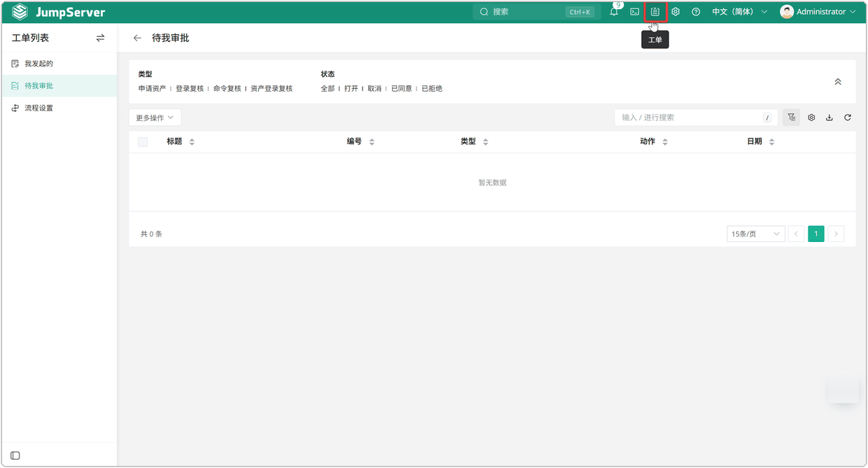Filter status by 打开
Screen dimensions: 868x468
click(x=351, y=89)
